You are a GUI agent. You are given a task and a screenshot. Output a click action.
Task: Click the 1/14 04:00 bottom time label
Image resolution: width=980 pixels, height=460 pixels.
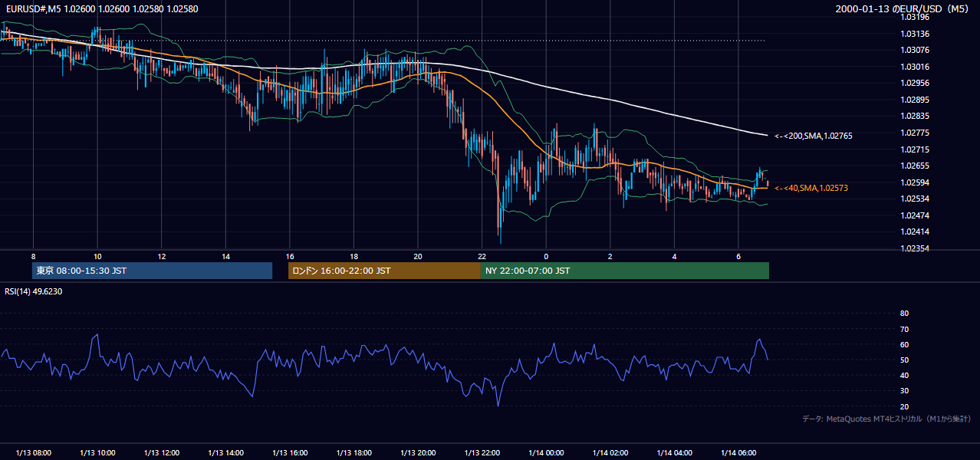[x=674, y=453]
